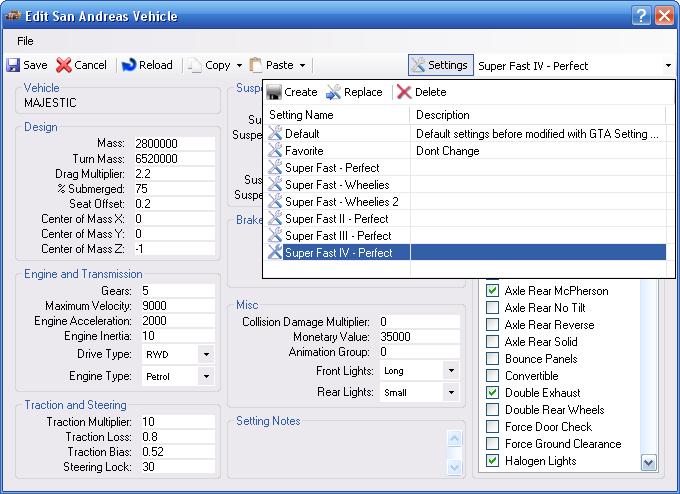
Task: Click the Setting Name column header
Action: pyautogui.click(x=338, y=115)
